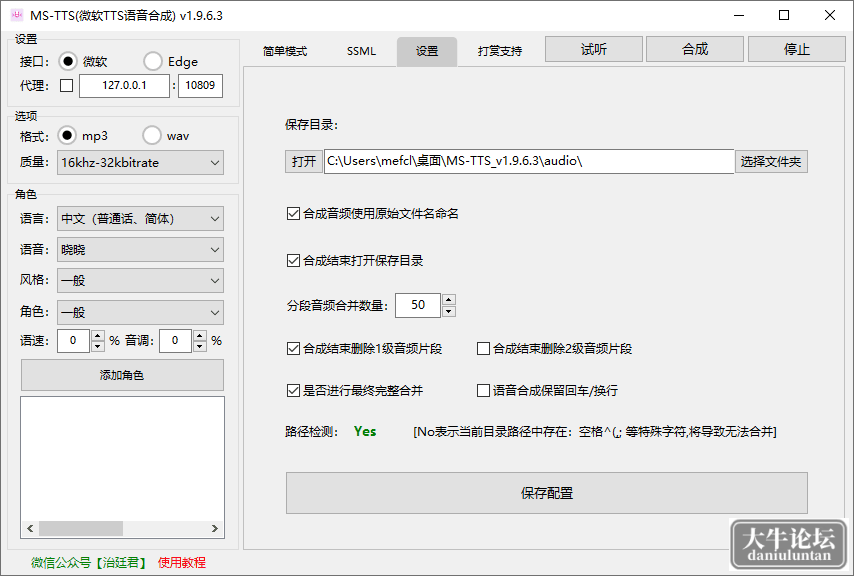Open the 风格 style dropdown
Image resolution: width=854 pixels, height=576 pixels.
(x=141, y=281)
